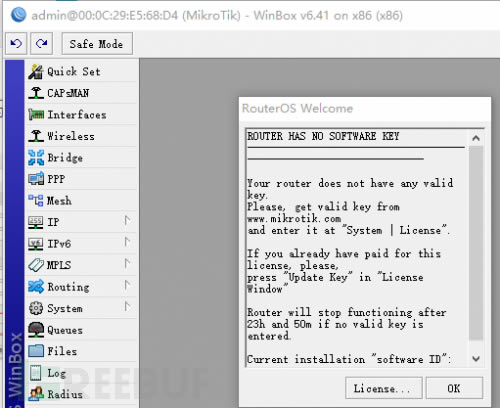The image size is (500, 408).
Task: Click the Quick Set wand icon
Action: 36,71
